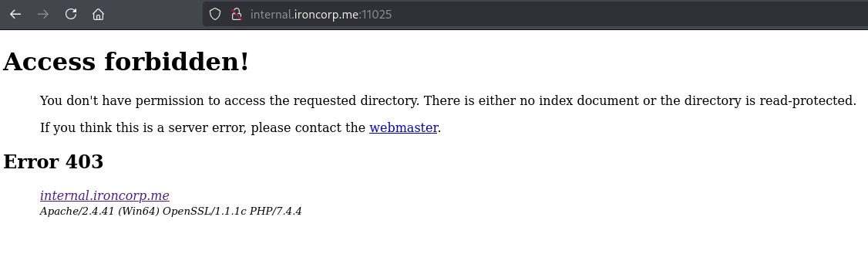Follow the internal.ironcorp.me italic link
The width and height of the screenshot is (868, 278).
pos(105,195)
